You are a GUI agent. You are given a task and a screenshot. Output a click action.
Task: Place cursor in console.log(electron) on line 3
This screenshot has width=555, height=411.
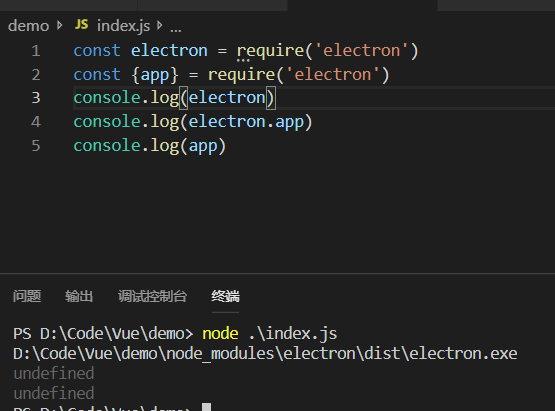point(174,98)
